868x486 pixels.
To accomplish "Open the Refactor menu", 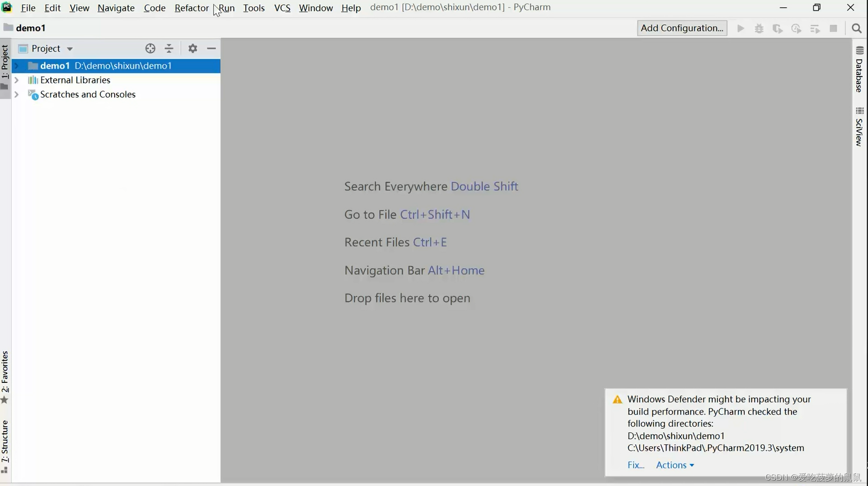I will tap(192, 8).
